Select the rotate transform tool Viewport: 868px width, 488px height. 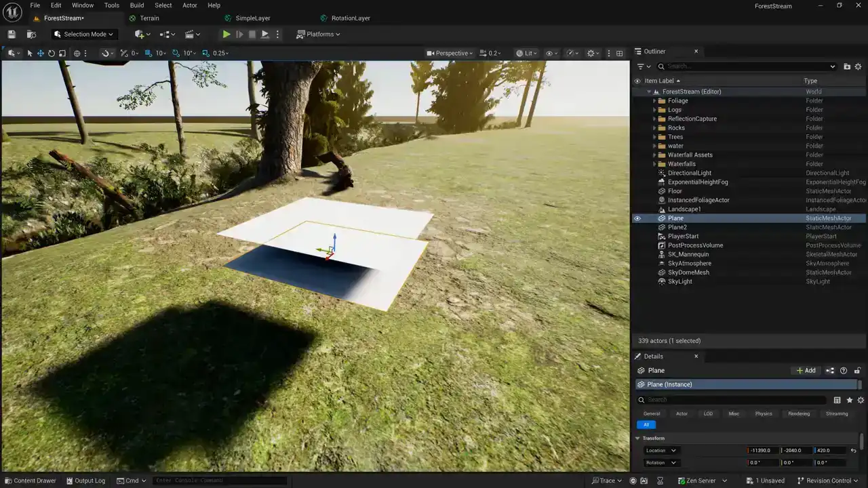(52, 54)
